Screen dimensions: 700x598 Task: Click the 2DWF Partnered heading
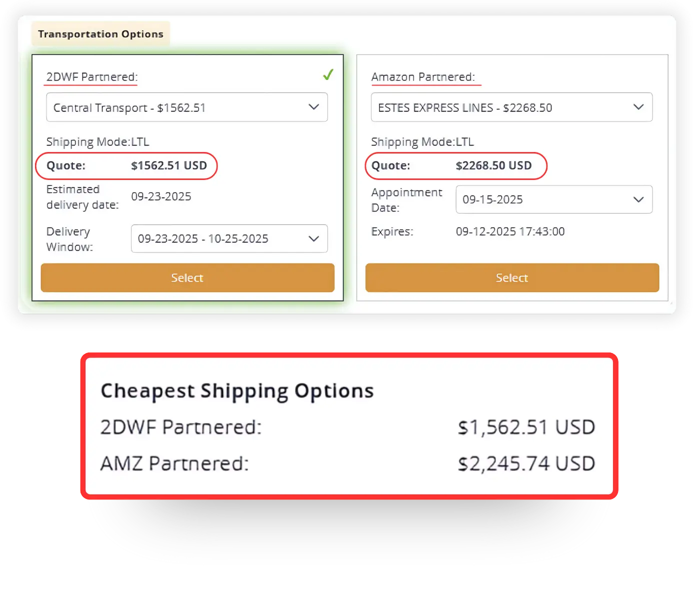[92, 77]
